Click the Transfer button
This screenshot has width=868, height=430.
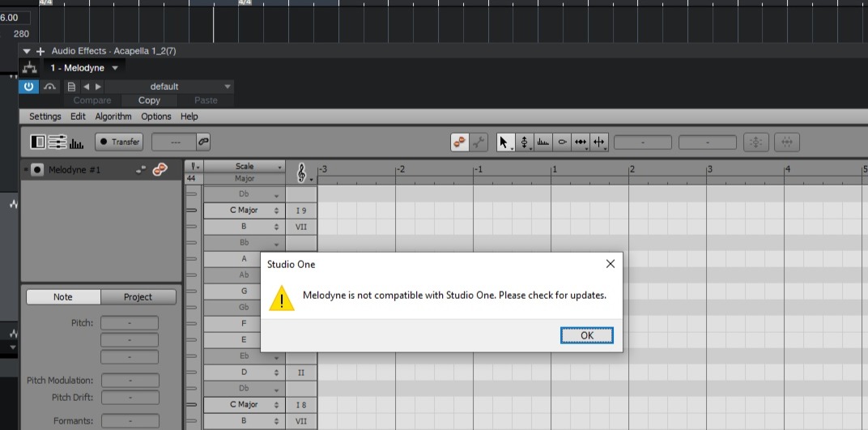[x=119, y=143]
